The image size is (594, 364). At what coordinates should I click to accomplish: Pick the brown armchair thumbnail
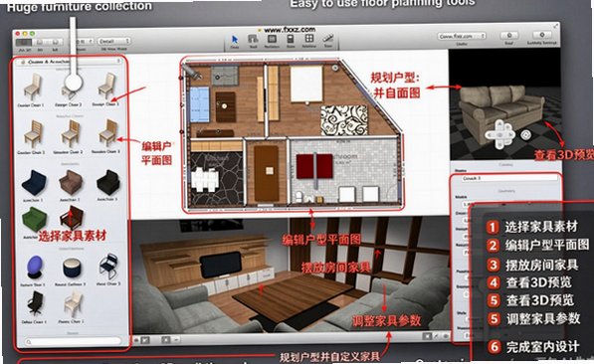point(71,182)
